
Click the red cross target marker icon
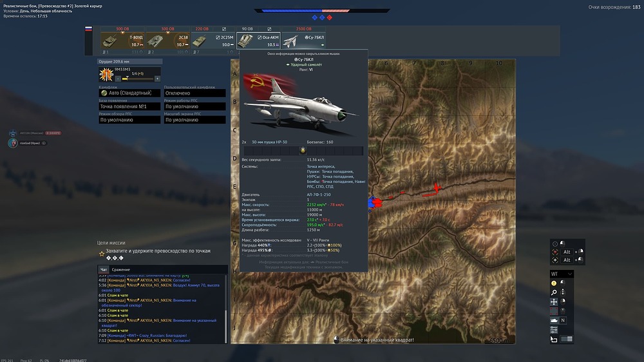pyautogui.click(x=555, y=252)
